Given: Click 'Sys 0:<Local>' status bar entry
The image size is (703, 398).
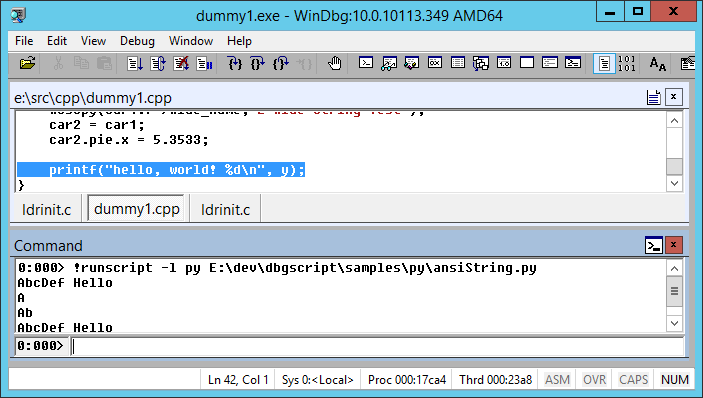Looking at the screenshot, I should click(x=318, y=380).
